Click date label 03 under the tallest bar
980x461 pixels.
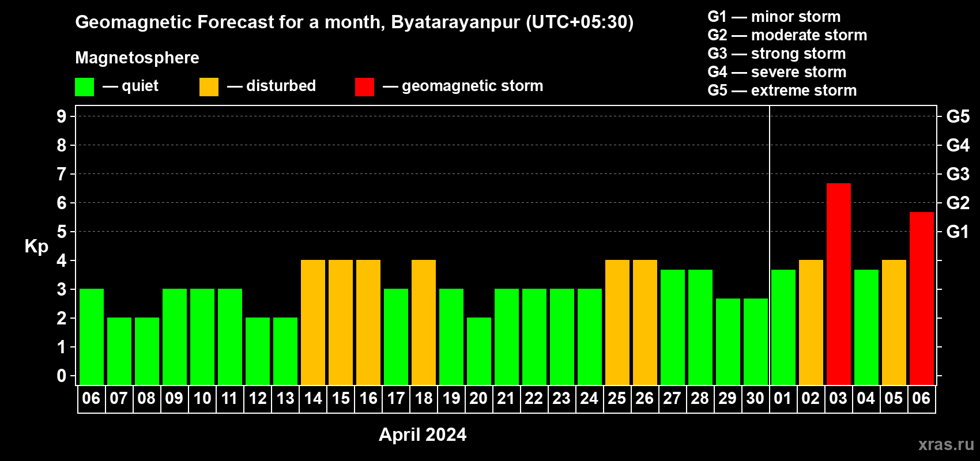click(838, 399)
